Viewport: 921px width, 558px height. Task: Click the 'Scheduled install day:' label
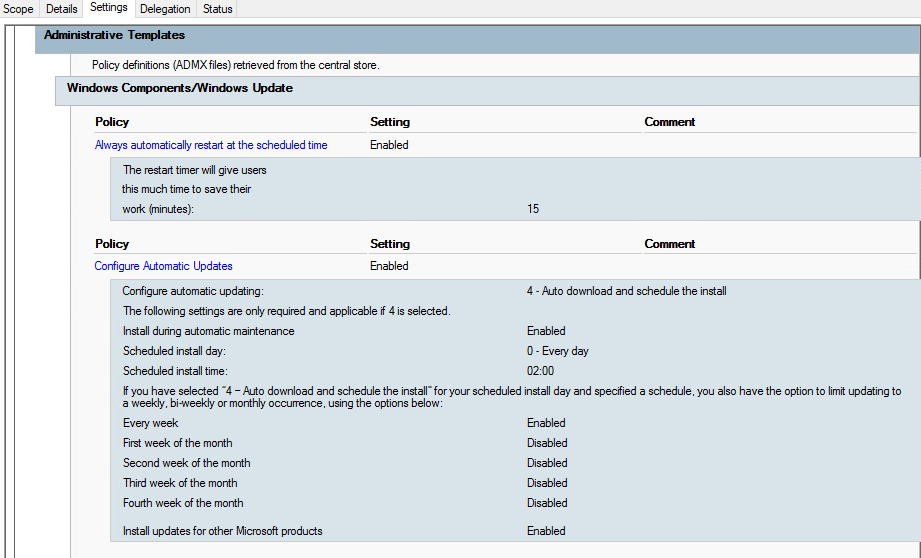pyautogui.click(x=174, y=351)
